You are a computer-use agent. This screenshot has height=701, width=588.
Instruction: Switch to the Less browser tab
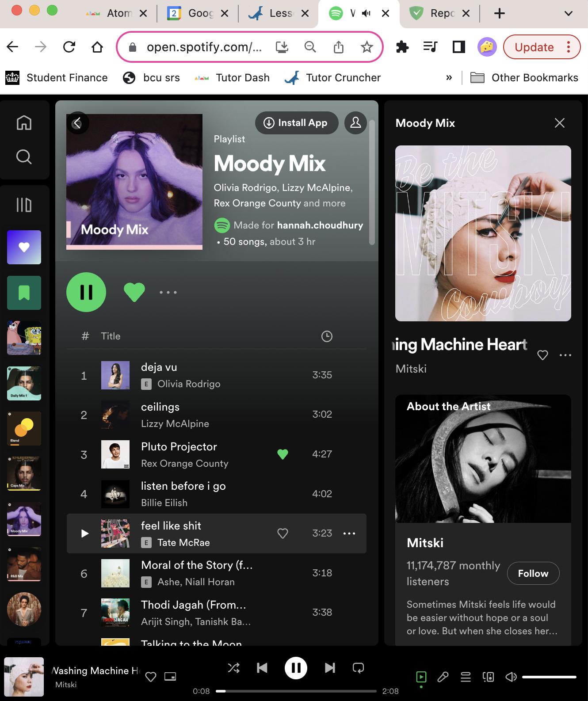tap(279, 13)
